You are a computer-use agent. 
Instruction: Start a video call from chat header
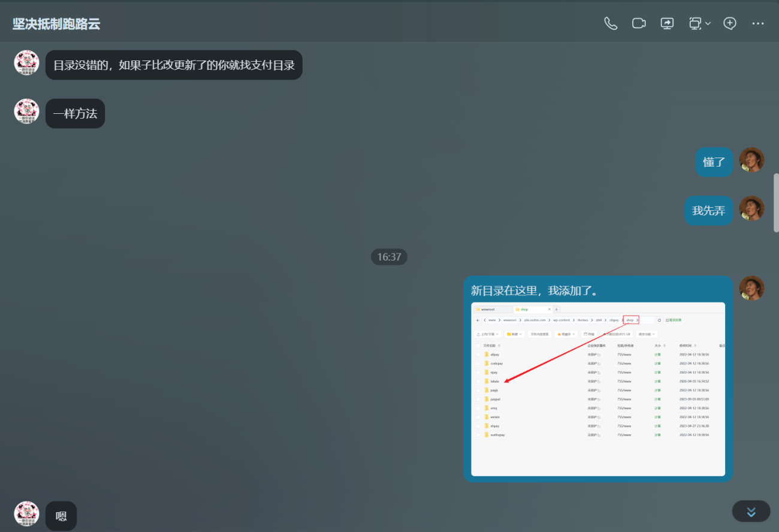(x=639, y=23)
